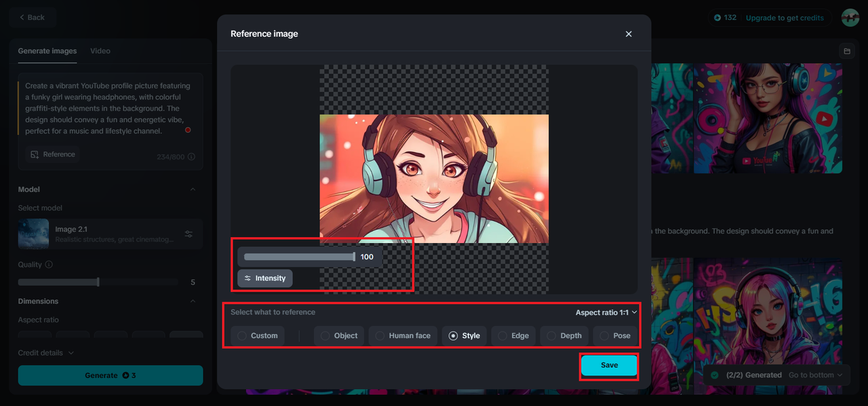Screen dimensions: 868x406
Task: Save the reference image settings
Action: (609, 365)
